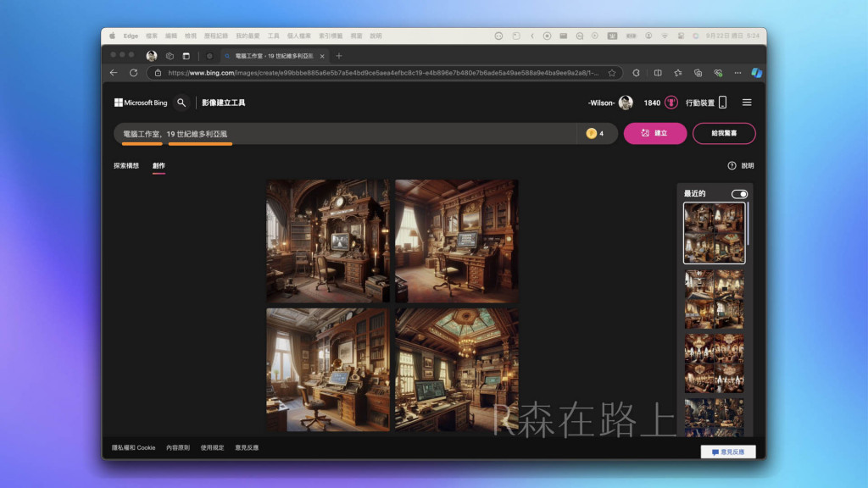Click the Edge profile avatar
Screen dimensions: 868x488
click(151, 56)
